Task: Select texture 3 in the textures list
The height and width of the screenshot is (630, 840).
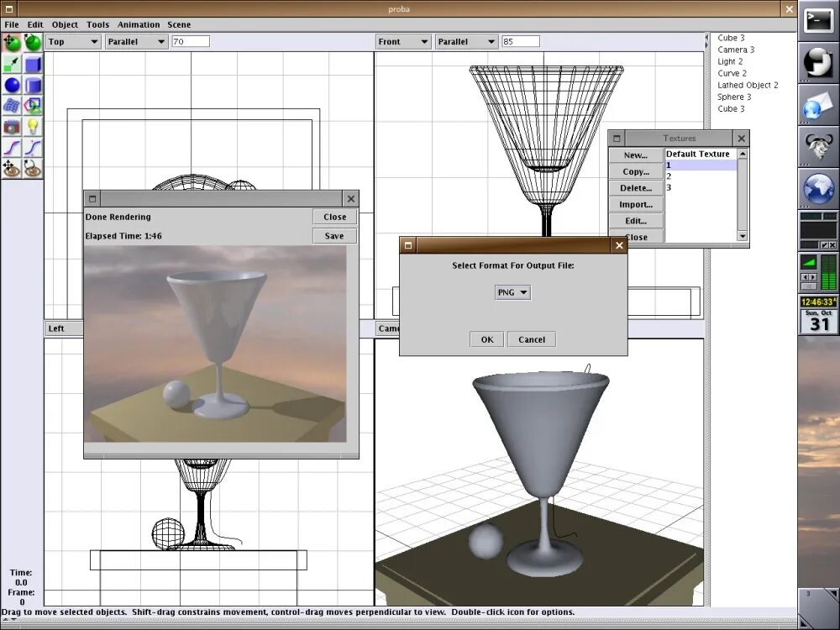Action: [x=701, y=187]
